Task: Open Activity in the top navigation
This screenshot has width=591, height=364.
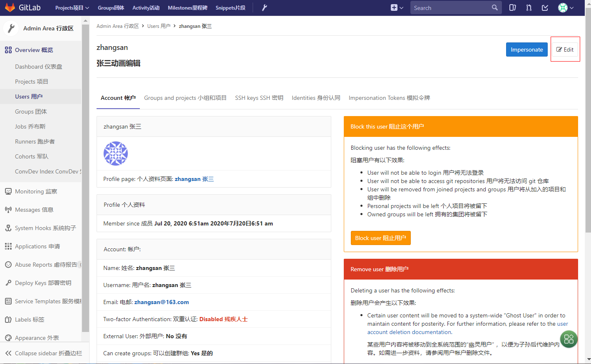Action: pyautogui.click(x=146, y=7)
